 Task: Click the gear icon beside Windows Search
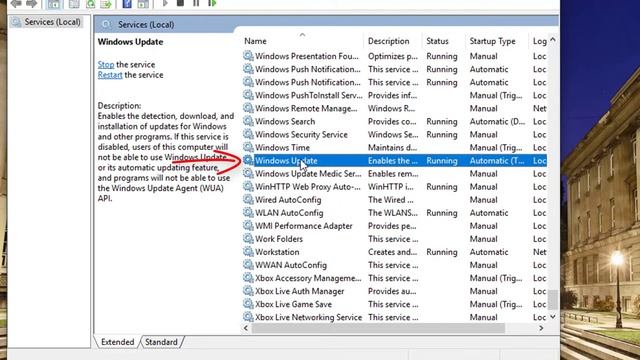pyautogui.click(x=248, y=121)
